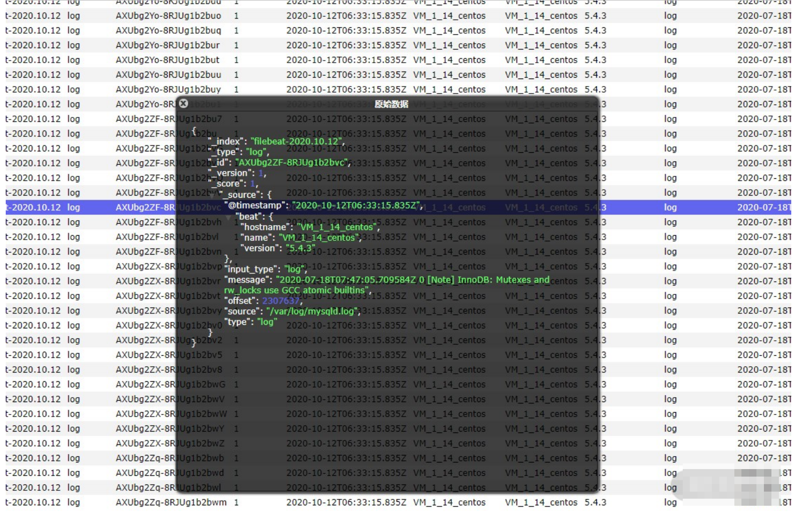The height and width of the screenshot is (515, 812).
Task: Click the InnoDB message text in popup
Action: coord(387,285)
